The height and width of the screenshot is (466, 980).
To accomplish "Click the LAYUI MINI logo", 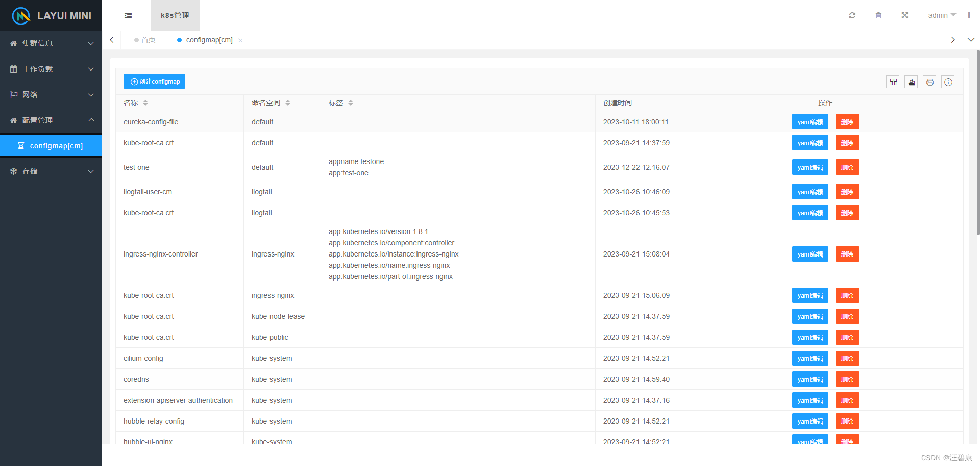I will pos(51,15).
